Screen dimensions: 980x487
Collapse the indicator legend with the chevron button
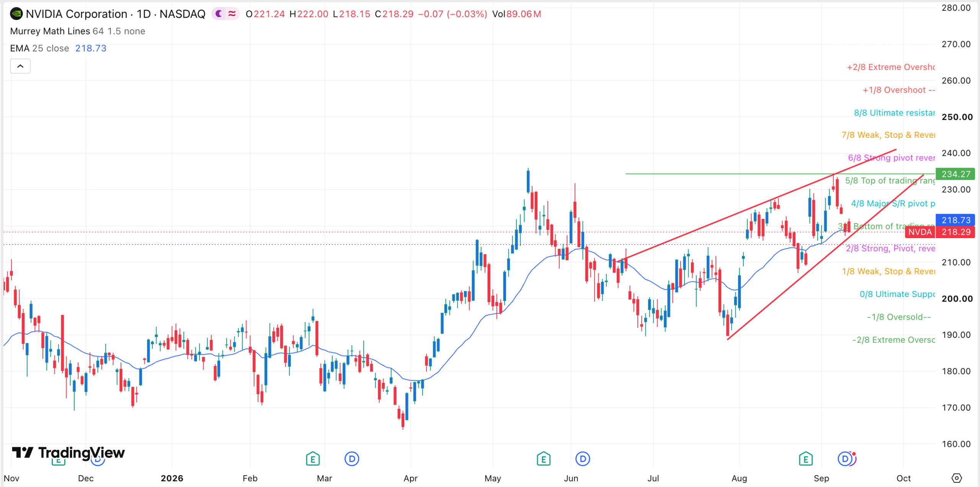[x=20, y=66]
